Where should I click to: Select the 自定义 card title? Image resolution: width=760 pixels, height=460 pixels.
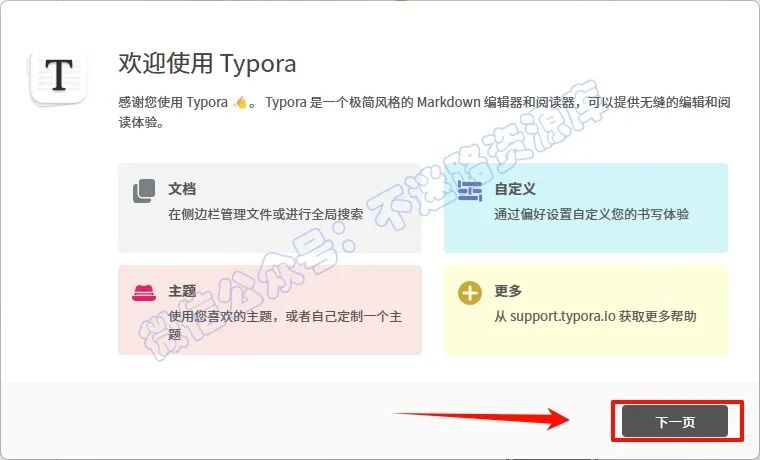[x=515, y=189]
